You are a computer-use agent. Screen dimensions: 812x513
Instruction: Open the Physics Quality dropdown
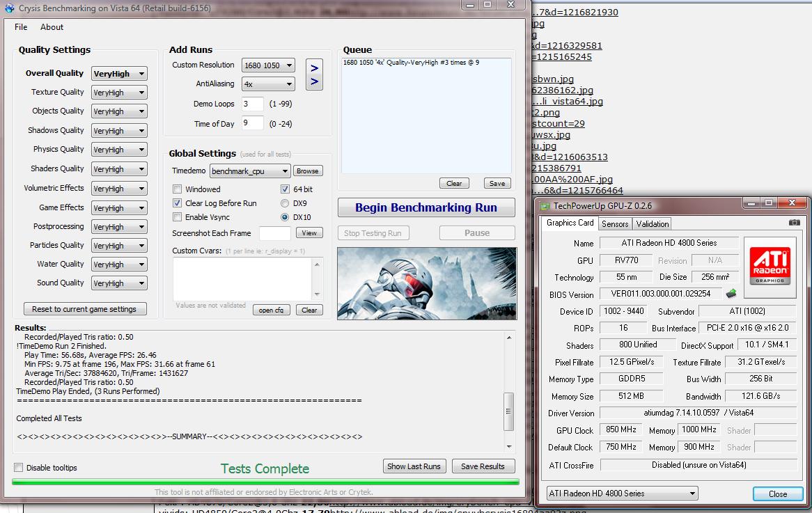tap(119, 150)
